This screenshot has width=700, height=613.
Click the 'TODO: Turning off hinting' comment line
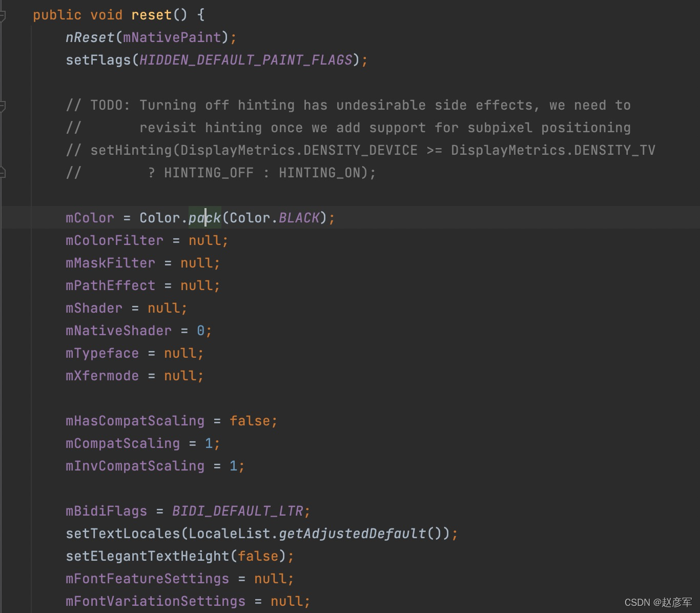tap(348, 105)
